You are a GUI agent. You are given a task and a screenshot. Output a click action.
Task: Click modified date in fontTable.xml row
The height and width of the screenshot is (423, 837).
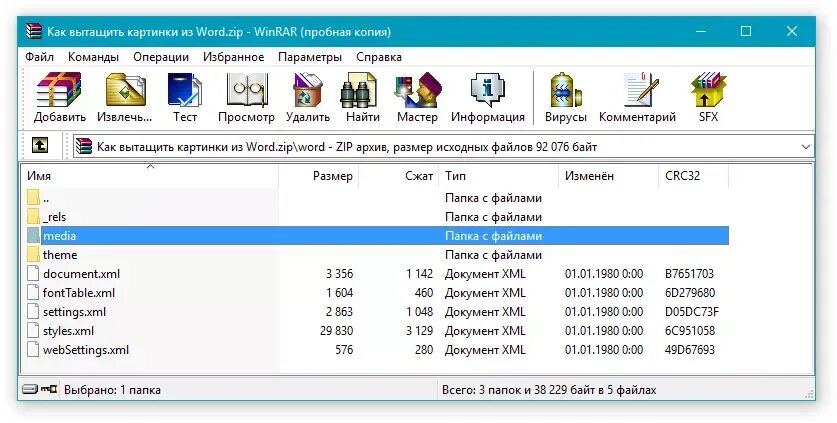click(x=604, y=293)
